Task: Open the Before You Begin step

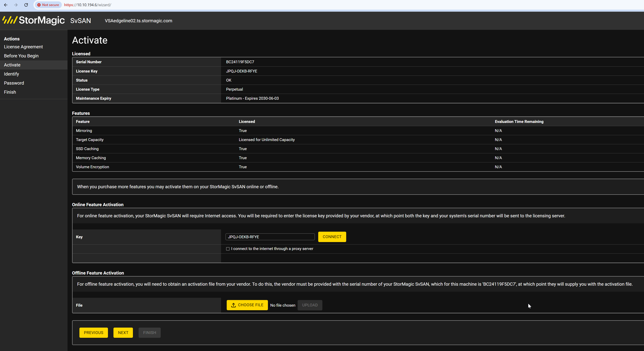Action: [x=21, y=56]
